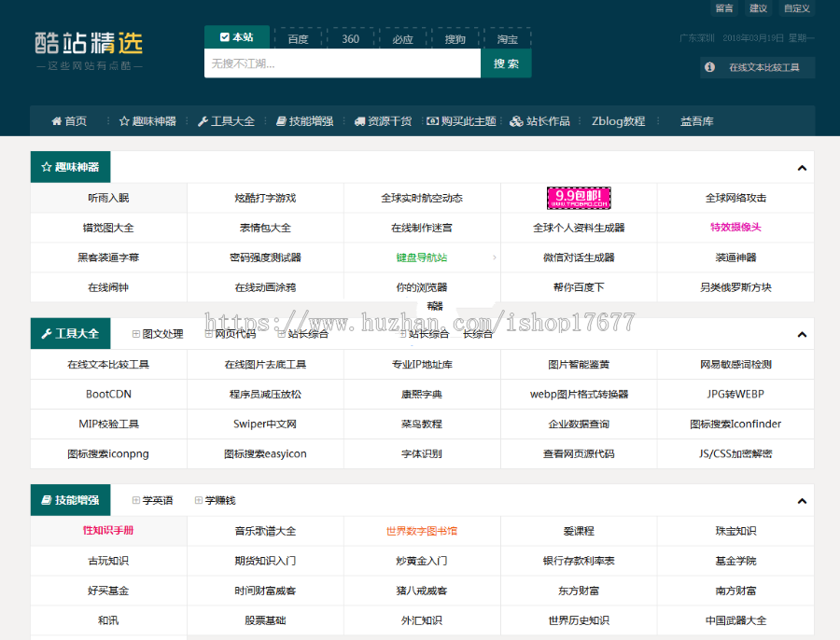The width and height of the screenshot is (840, 640).
Task: Select the 360 search engine option
Action: (x=350, y=39)
